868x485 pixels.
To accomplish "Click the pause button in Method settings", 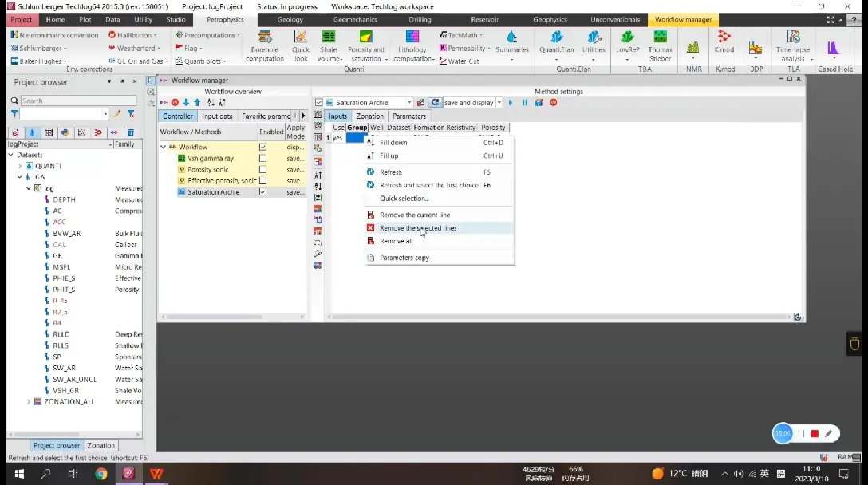I will pos(524,102).
